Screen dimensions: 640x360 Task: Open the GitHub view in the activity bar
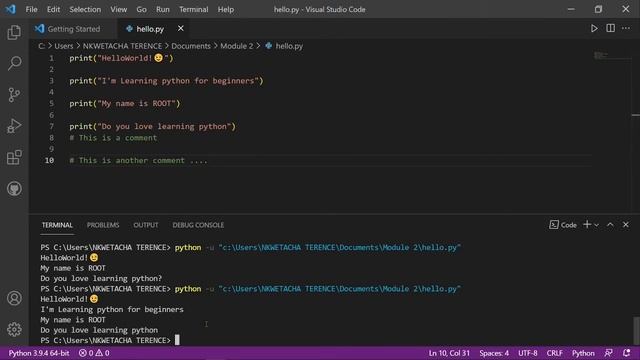coord(14,189)
